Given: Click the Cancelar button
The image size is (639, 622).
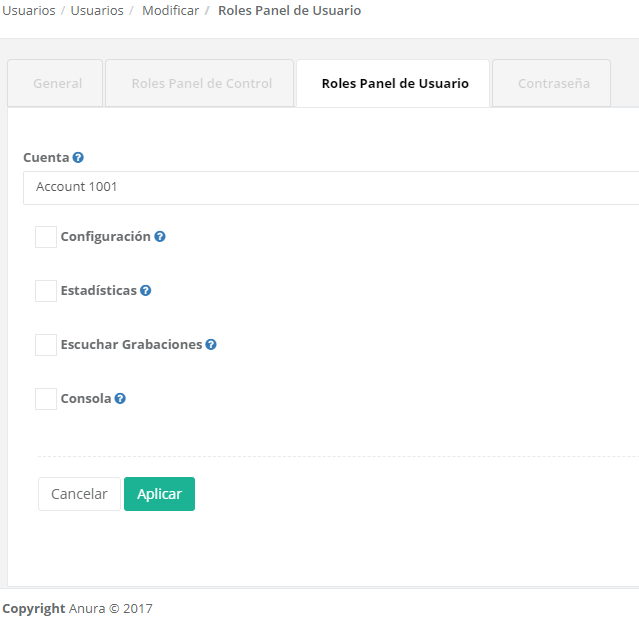Looking at the screenshot, I should 79,494.
